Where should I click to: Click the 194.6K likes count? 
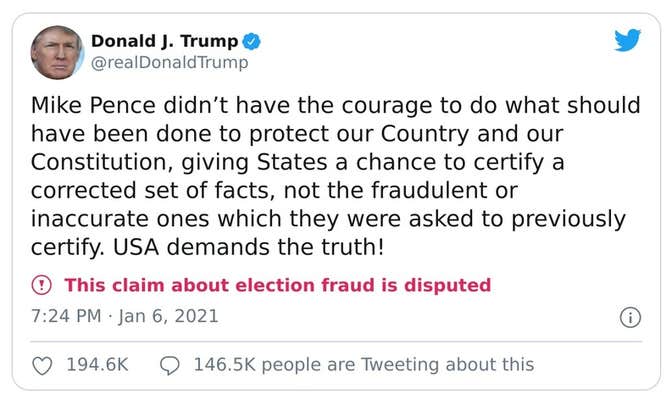coord(97,365)
